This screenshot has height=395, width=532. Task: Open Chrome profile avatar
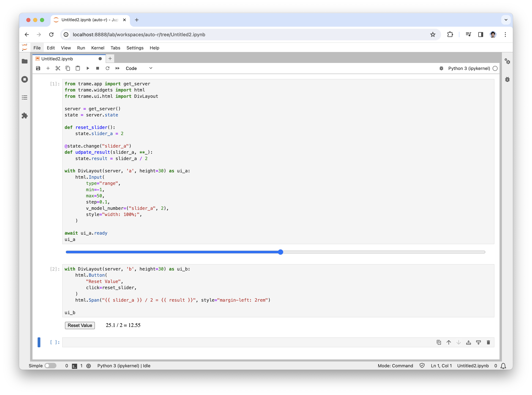pyautogui.click(x=493, y=35)
